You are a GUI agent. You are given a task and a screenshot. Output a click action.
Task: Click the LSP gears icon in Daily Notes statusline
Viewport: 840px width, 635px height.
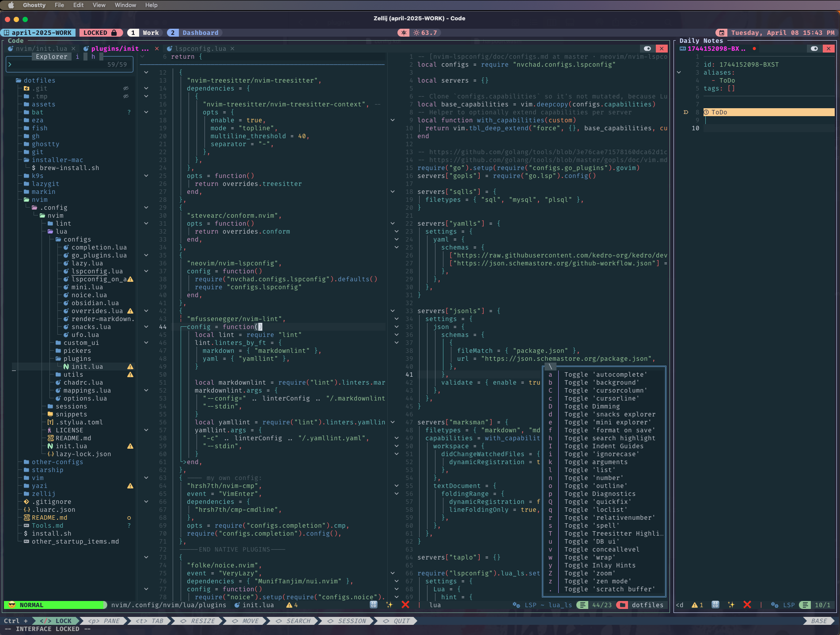[775, 605]
